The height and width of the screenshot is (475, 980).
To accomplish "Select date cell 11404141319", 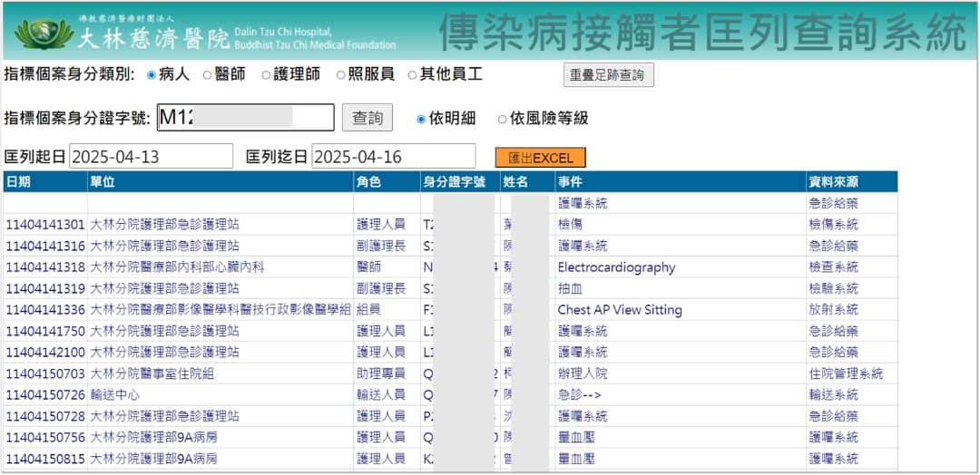I will pos(45,288).
